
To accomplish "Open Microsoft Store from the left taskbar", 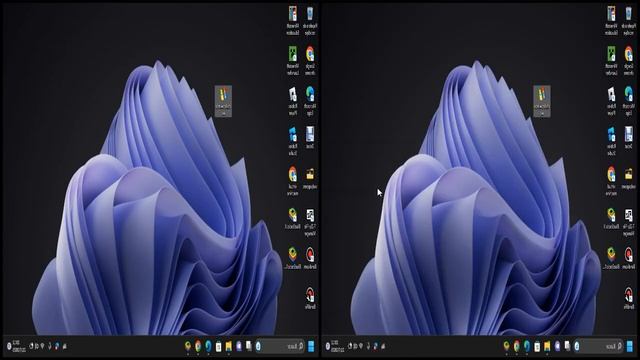I will point(218,347).
